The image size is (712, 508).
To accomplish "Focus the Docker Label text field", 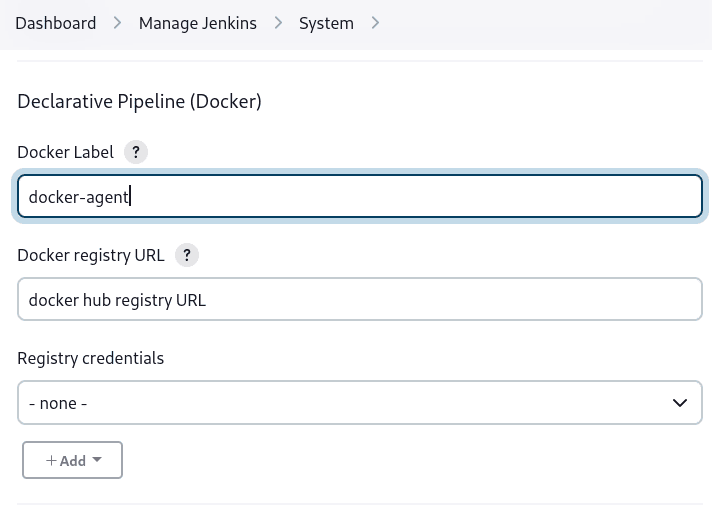I will (x=359, y=197).
